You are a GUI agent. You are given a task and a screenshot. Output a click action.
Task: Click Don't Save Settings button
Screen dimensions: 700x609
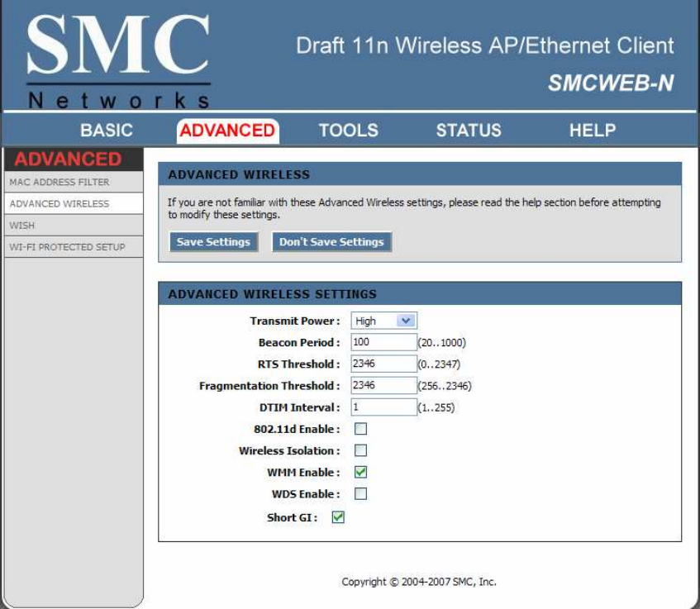click(x=331, y=241)
